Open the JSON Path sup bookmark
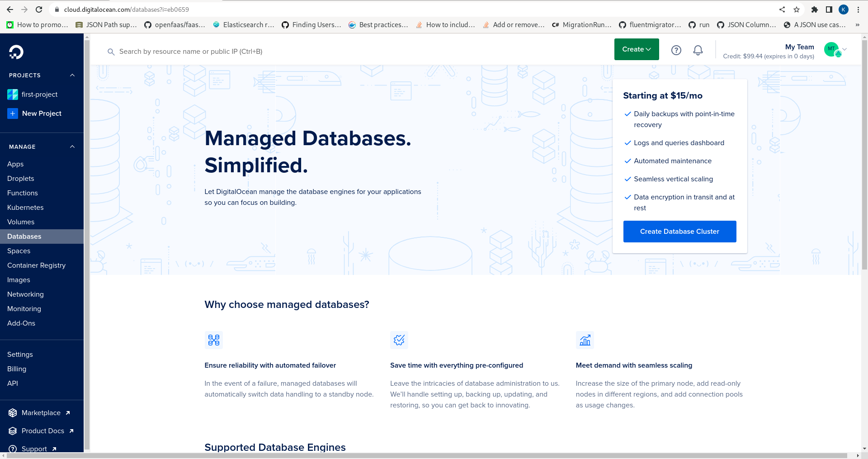This screenshot has height=459, width=868. pos(106,25)
